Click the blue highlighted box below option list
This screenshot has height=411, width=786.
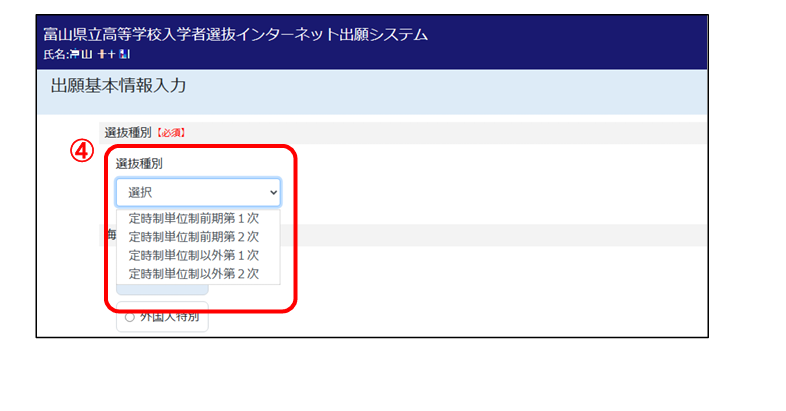pyautogui.click(x=160, y=290)
